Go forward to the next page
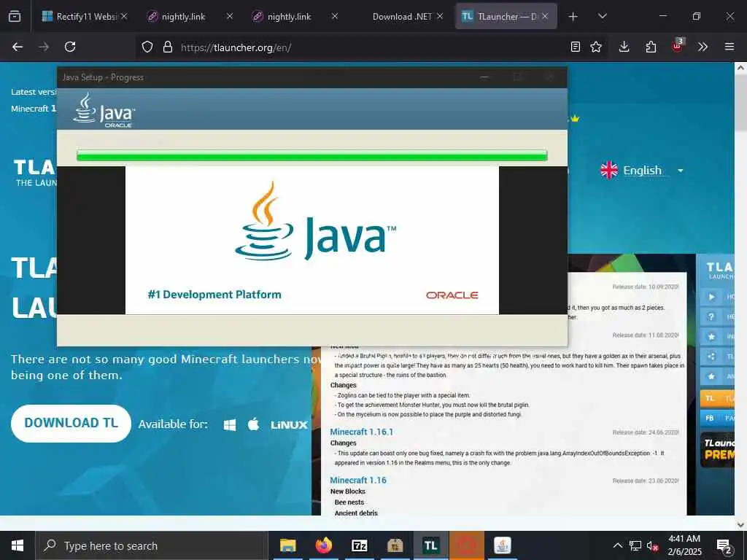Screen dimensions: 747x560 (44, 47)
